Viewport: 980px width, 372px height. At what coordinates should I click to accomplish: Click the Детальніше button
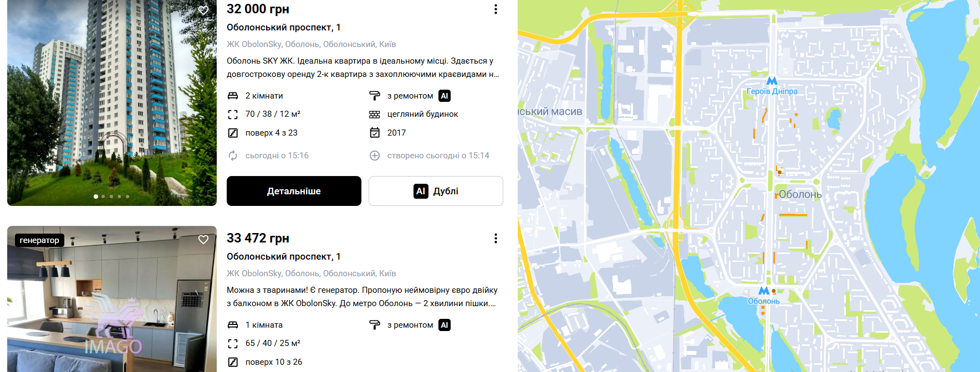[x=294, y=191]
